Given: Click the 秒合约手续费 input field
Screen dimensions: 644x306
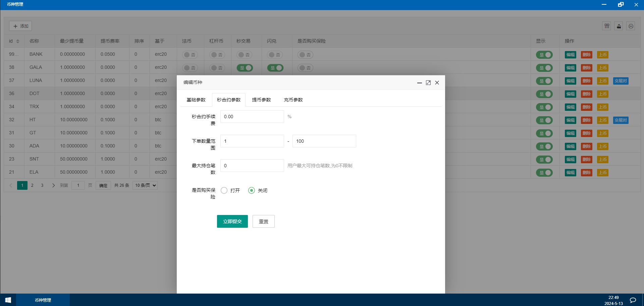Looking at the screenshot, I should pyautogui.click(x=252, y=117).
